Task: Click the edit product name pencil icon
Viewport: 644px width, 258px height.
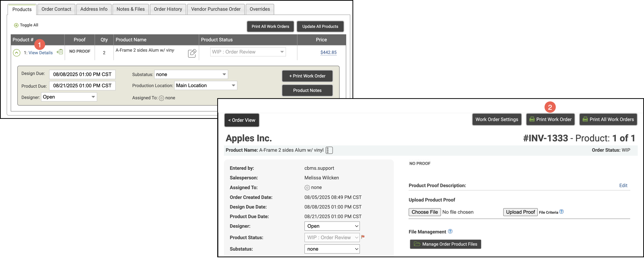Action: 192,53
